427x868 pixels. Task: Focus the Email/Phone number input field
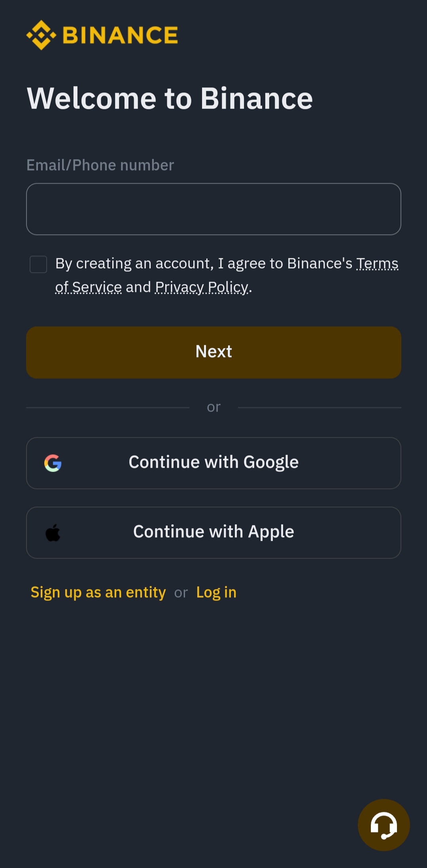coord(213,209)
